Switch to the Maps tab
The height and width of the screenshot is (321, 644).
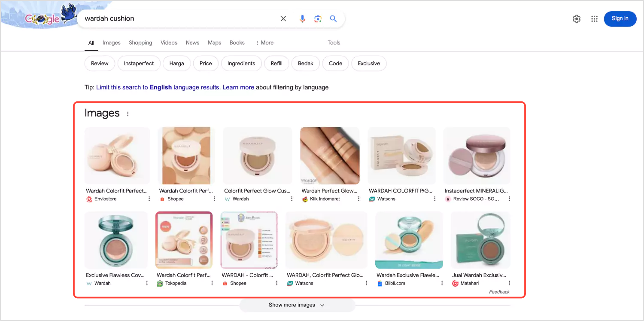(214, 43)
